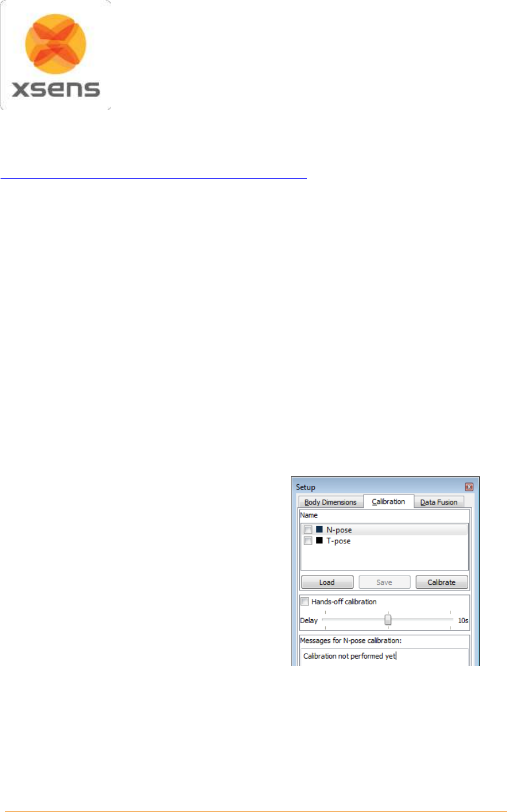Viewport: 507px width, 812px height.
Task: Click the disabled Save button
Action: 384,582
